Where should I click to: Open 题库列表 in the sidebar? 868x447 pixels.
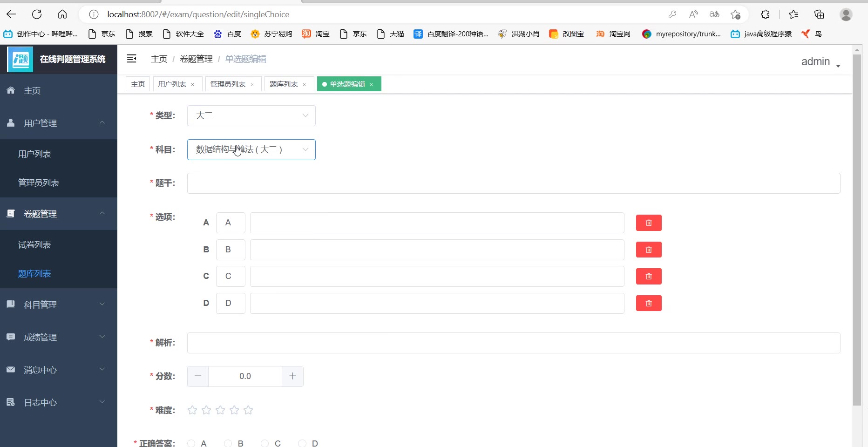click(x=59, y=273)
